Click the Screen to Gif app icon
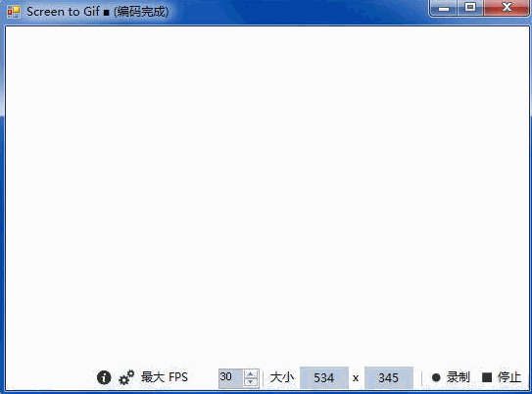 click(14, 12)
